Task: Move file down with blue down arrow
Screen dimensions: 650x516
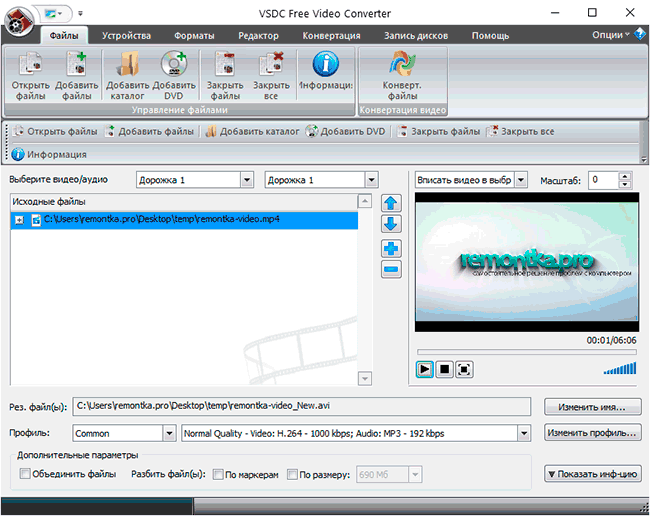Action: click(391, 224)
